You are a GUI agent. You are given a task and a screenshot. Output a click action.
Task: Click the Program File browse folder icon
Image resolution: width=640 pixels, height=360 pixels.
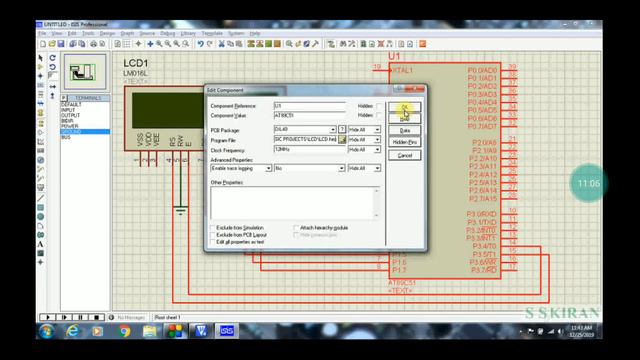[342, 140]
